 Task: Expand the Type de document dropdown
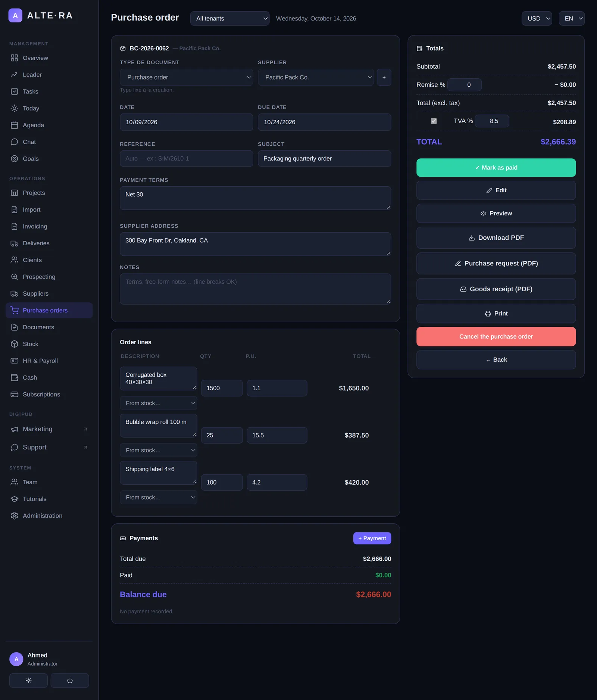pos(186,77)
